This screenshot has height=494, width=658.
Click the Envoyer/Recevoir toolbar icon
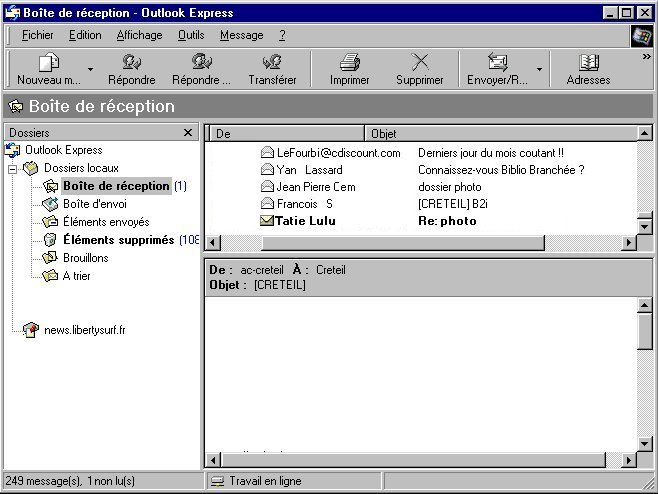click(498, 62)
